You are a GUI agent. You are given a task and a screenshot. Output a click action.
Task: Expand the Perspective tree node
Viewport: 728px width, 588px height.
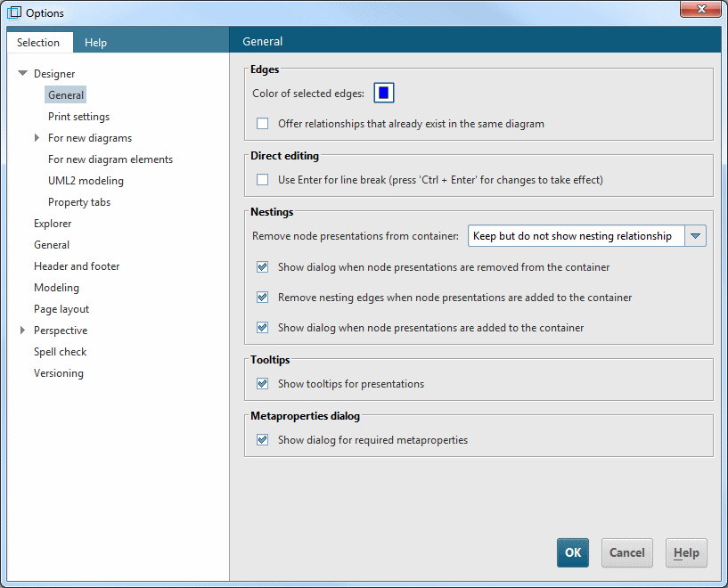coord(22,331)
